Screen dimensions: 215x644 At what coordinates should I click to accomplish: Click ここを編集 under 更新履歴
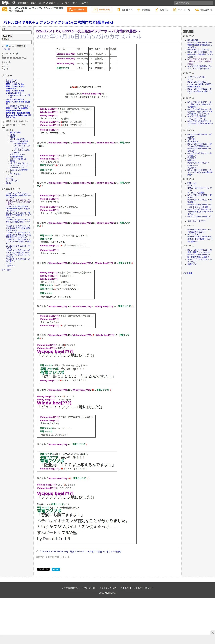pos(188,273)
